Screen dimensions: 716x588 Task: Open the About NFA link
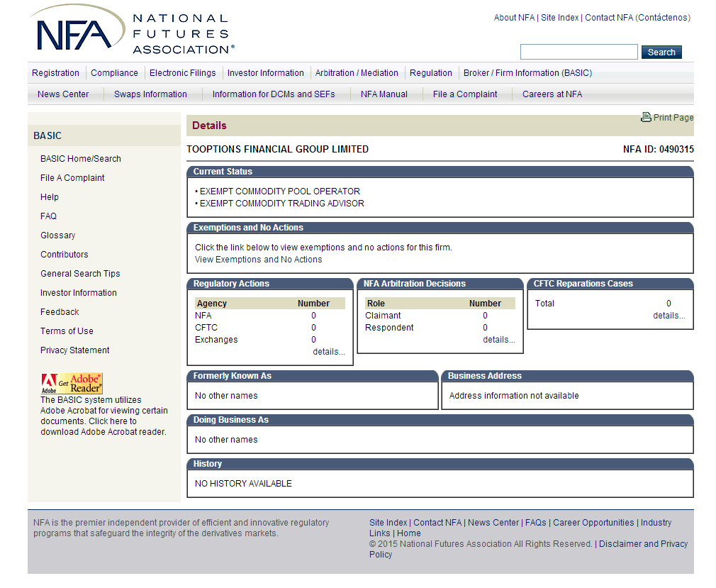click(x=514, y=18)
